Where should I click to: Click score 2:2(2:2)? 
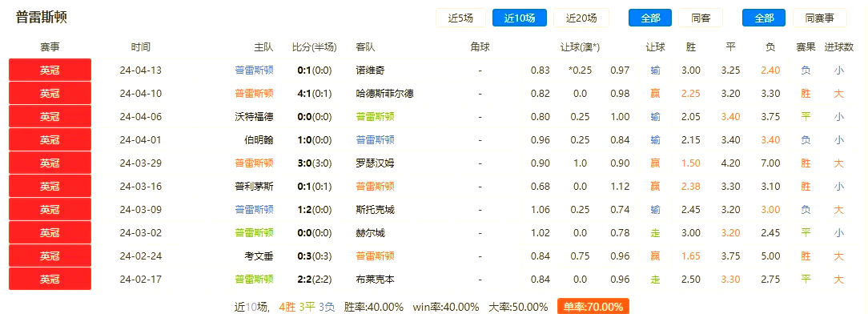click(x=314, y=280)
